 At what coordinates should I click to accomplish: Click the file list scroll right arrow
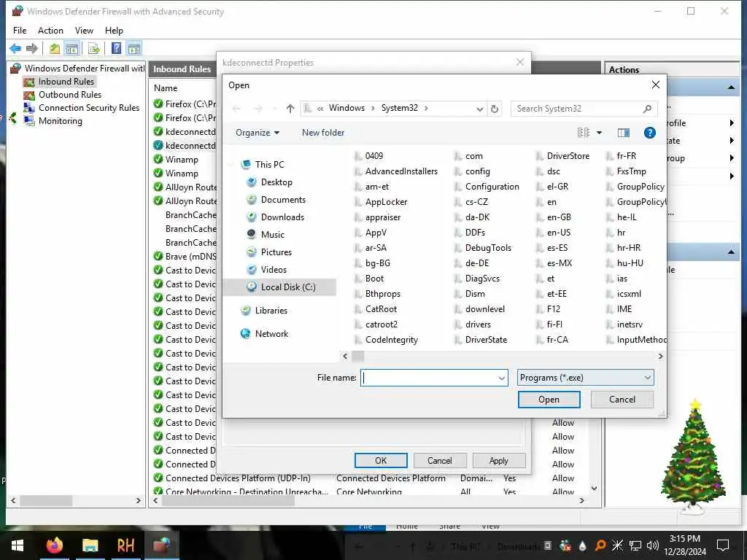pyautogui.click(x=660, y=356)
